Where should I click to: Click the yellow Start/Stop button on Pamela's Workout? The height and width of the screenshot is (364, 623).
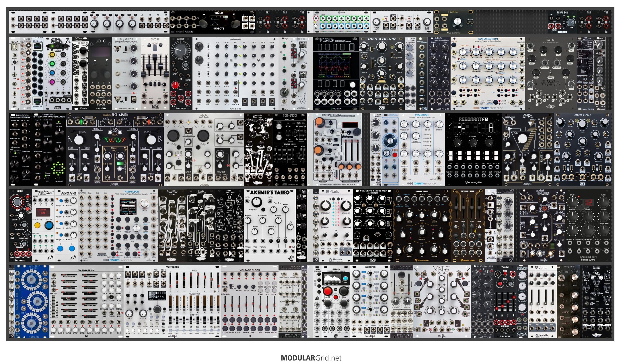(x=37, y=225)
